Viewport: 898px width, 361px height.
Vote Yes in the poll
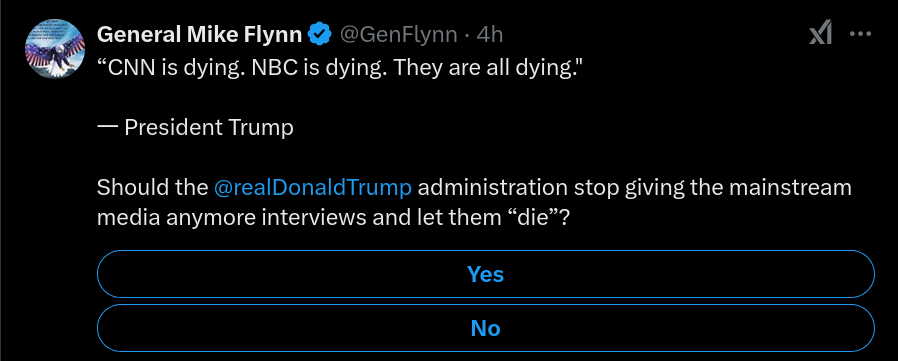pos(486,274)
